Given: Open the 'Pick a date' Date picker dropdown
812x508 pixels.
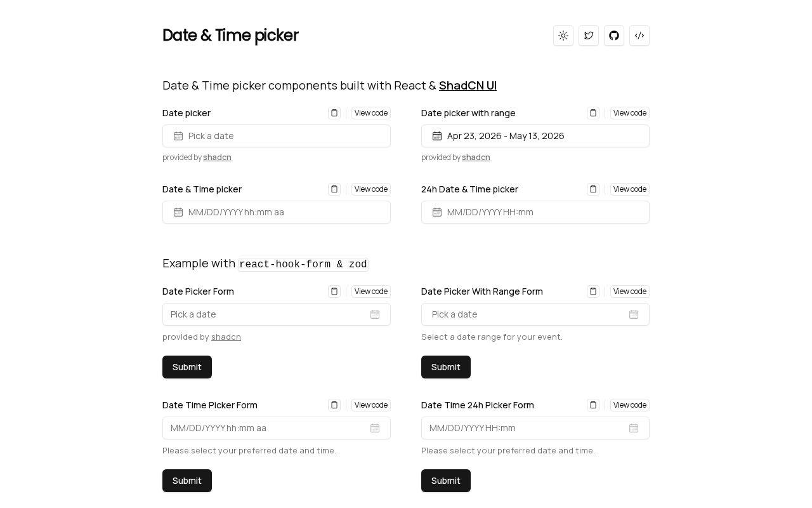Looking at the screenshot, I should pyautogui.click(x=277, y=136).
